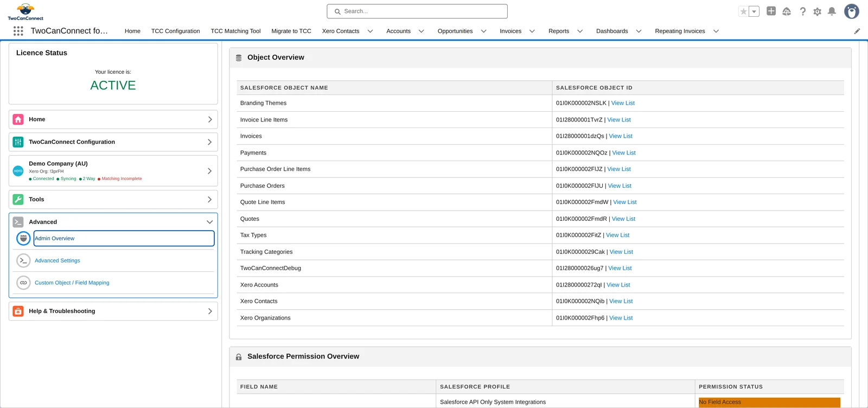Screen dimensions: 868x408
Task: Click the Global Actions plus icon
Action: click(771, 11)
